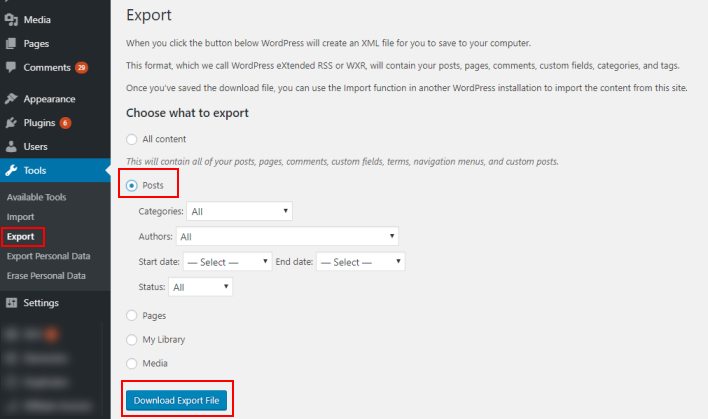This screenshot has height=419, width=708.
Task: Expand the Status dropdown
Action: [x=200, y=287]
